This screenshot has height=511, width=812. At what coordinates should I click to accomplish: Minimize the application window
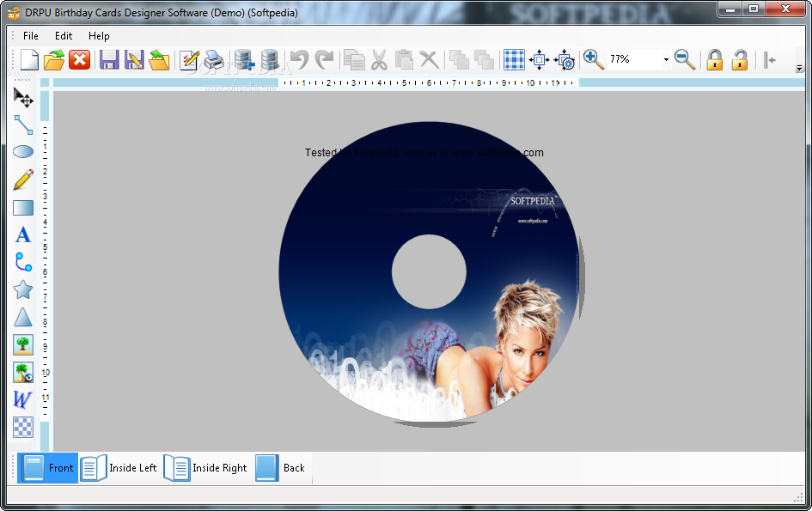[730, 9]
